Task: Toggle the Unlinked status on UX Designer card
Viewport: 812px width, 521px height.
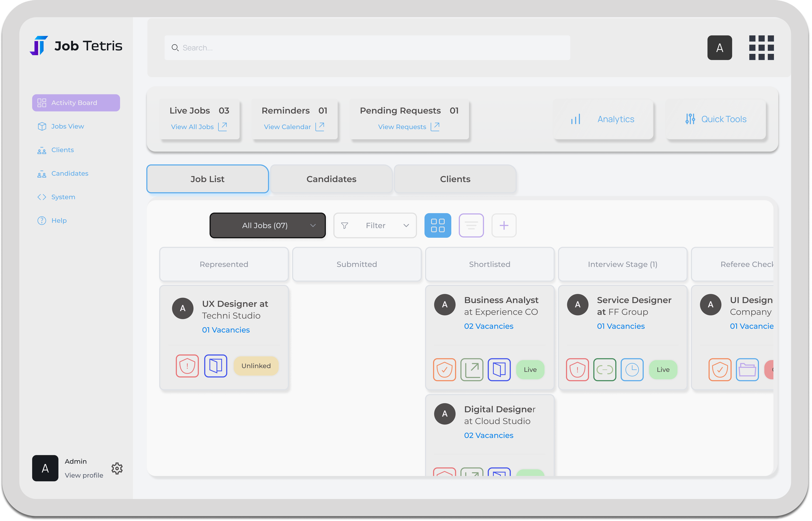Action: pos(256,366)
